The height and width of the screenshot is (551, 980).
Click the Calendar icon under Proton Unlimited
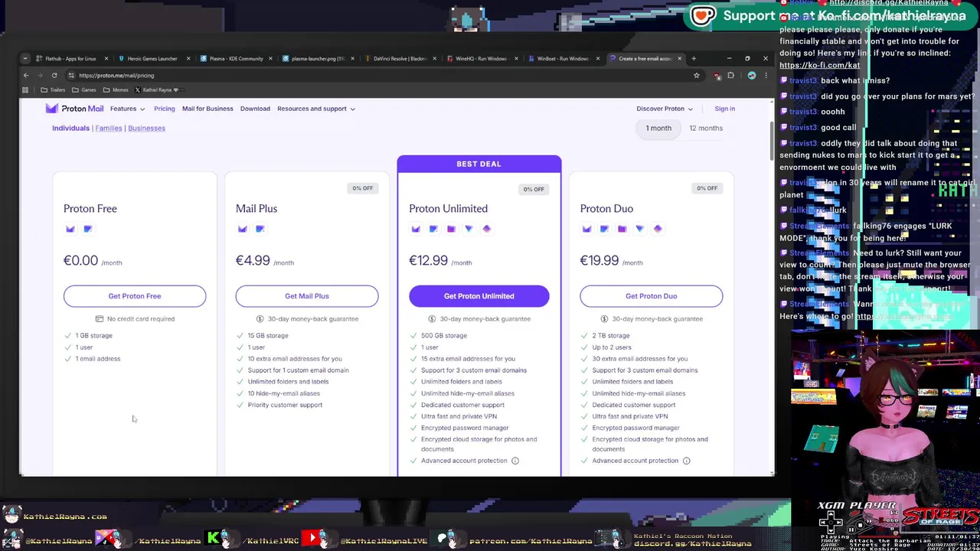[x=433, y=229]
